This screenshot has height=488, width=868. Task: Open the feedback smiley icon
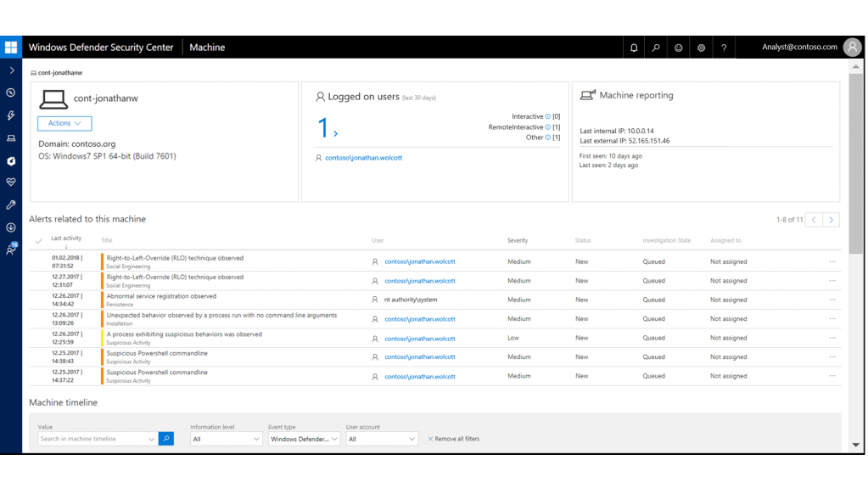(x=679, y=48)
